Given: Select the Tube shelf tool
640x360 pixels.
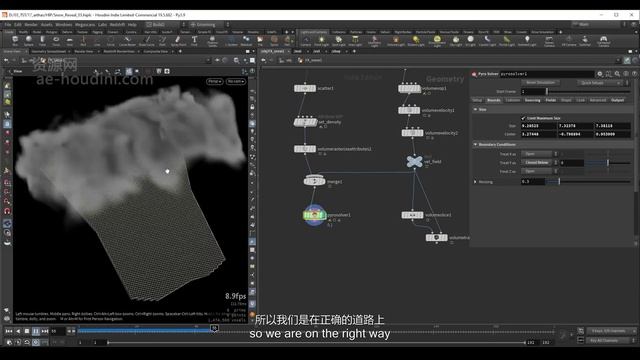Looking at the screenshot, I should [x=42, y=40].
